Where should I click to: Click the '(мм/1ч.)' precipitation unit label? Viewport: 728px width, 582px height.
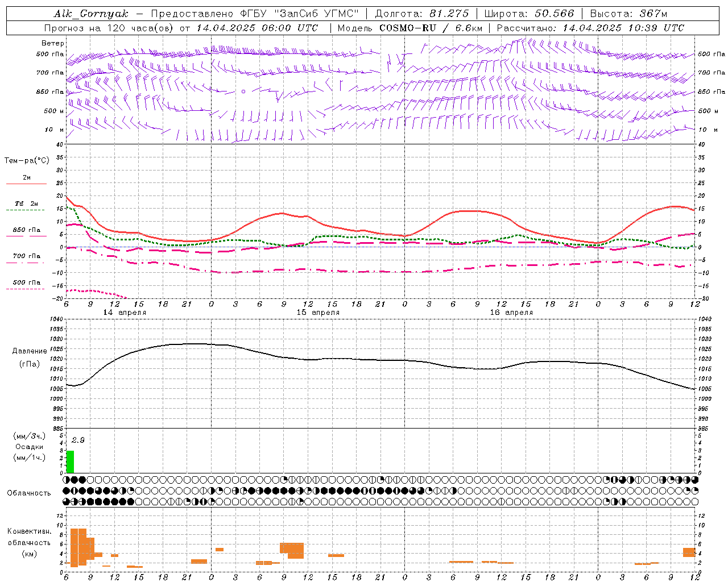pyautogui.click(x=30, y=458)
